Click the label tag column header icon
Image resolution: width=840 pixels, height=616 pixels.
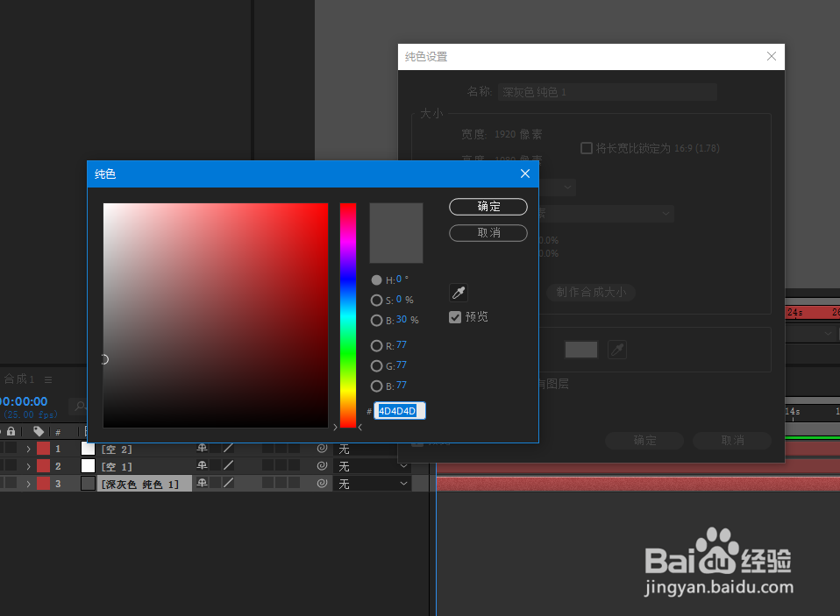coord(39,431)
